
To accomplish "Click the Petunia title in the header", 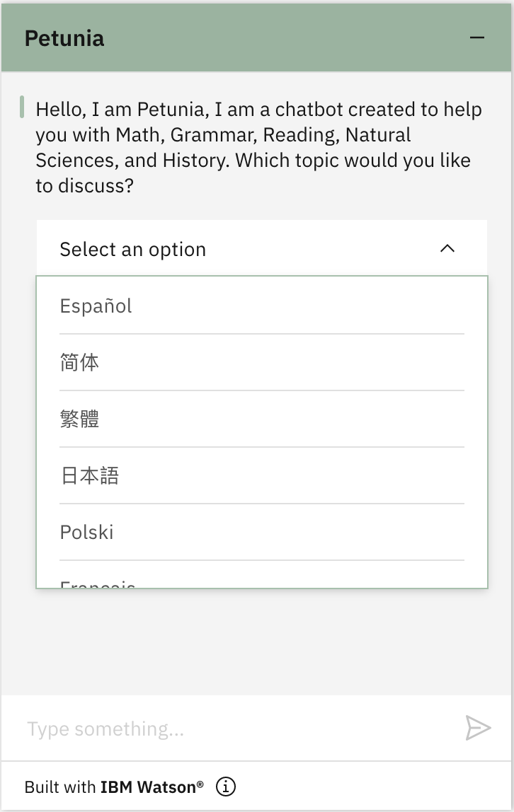I will point(64,38).
